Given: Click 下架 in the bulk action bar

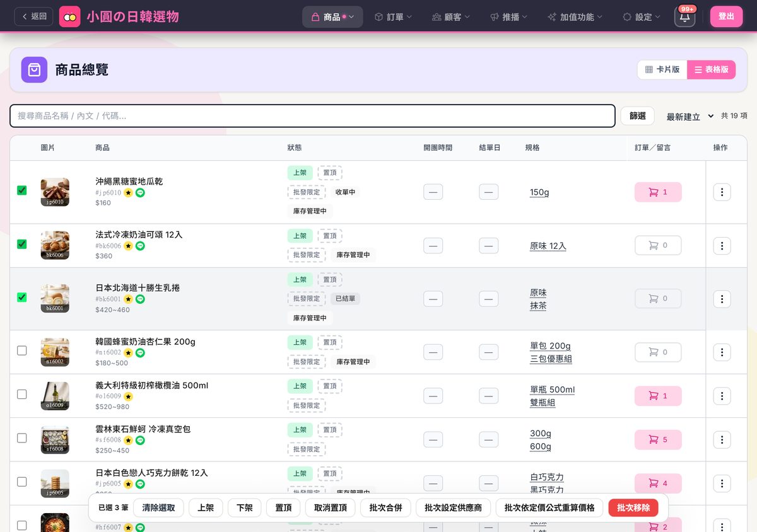Looking at the screenshot, I should [244, 507].
